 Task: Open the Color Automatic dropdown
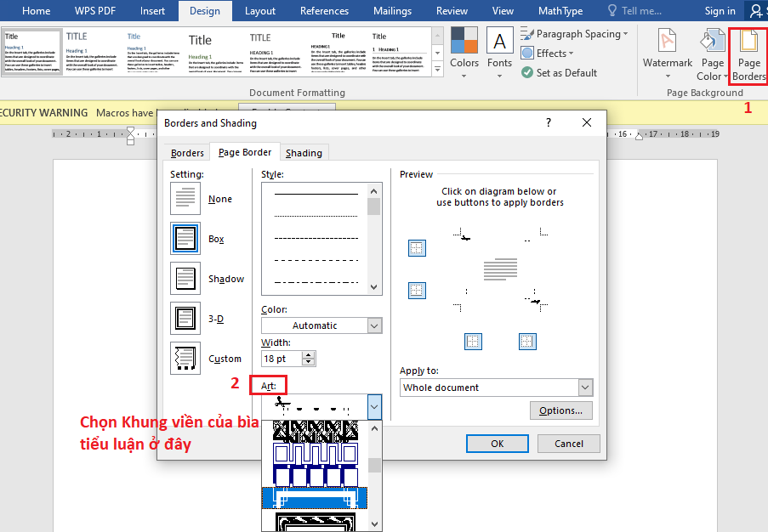[x=374, y=325]
